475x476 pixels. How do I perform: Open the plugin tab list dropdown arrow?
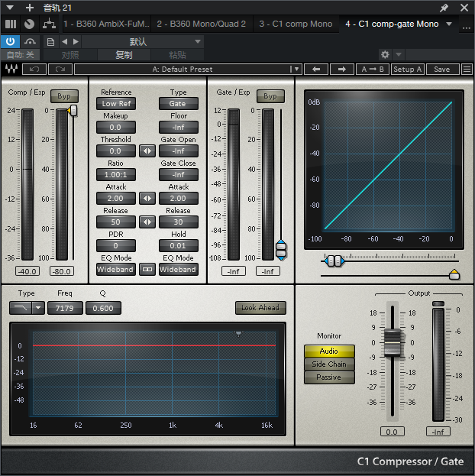click(449, 24)
